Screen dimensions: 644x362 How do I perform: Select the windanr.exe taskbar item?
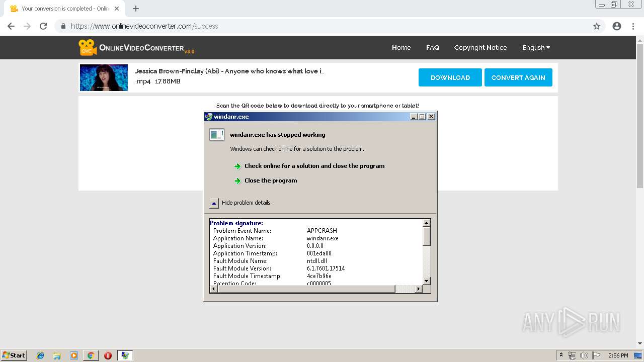tap(125, 355)
